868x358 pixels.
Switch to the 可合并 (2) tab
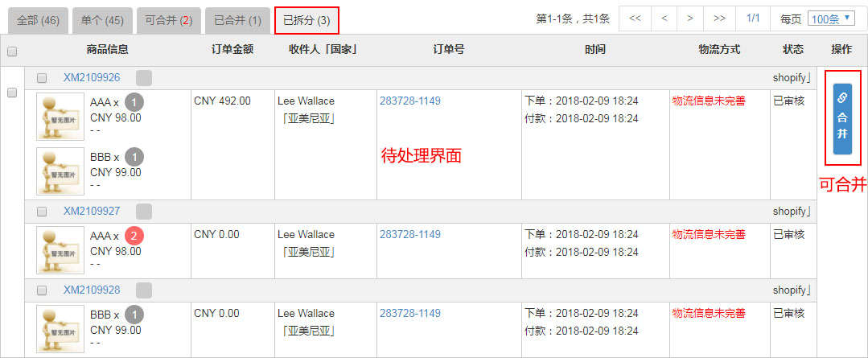point(168,20)
